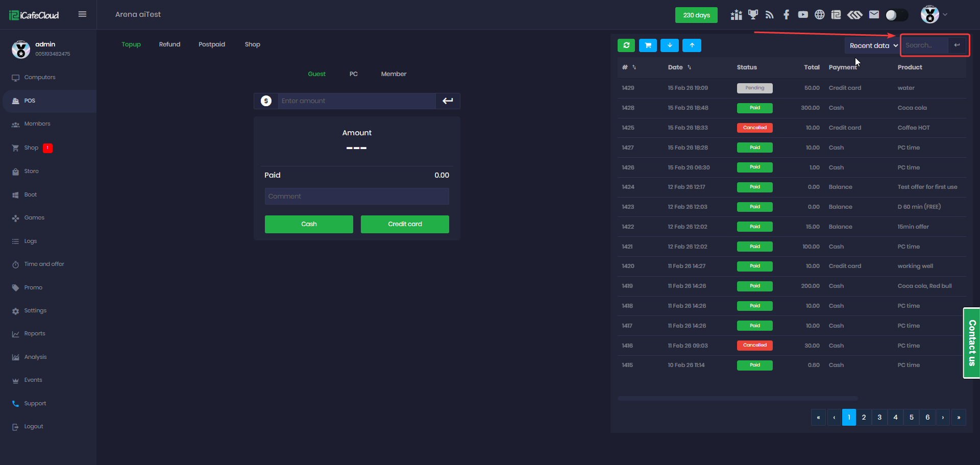This screenshot has width=980, height=465.
Task: Toggle the hamburger sidebar menu
Action: tap(82, 14)
